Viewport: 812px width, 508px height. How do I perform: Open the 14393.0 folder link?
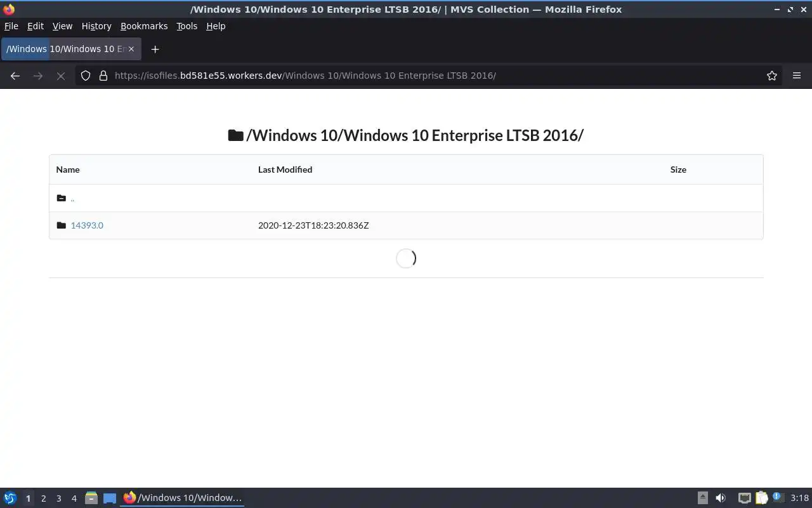(x=87, y=225)
